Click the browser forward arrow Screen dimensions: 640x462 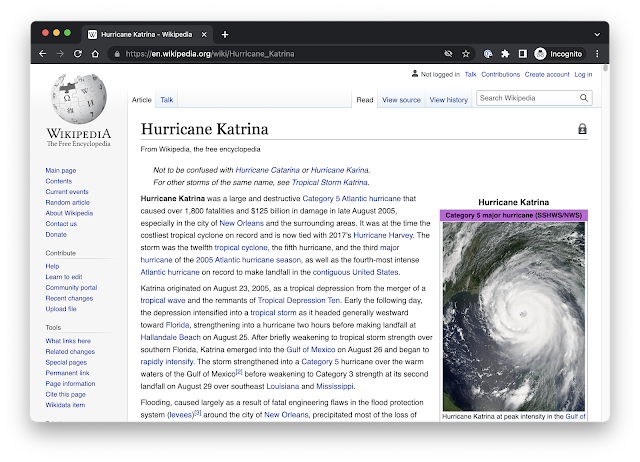(60, 54)
